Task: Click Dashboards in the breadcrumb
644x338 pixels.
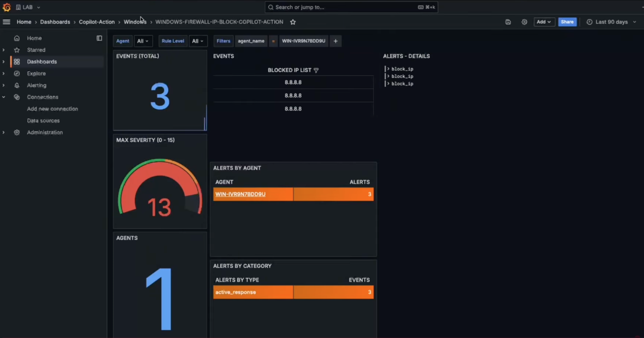Action: 55,22
